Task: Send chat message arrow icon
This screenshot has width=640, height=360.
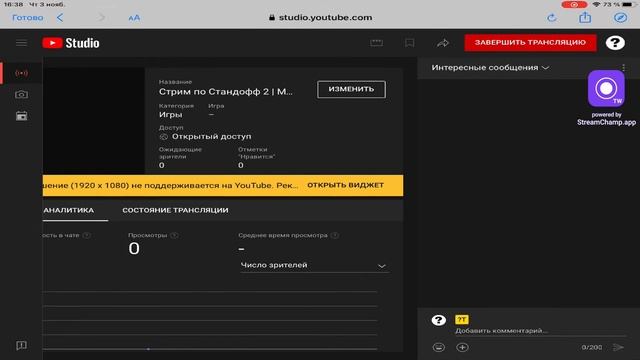Action: pos(618,347)
